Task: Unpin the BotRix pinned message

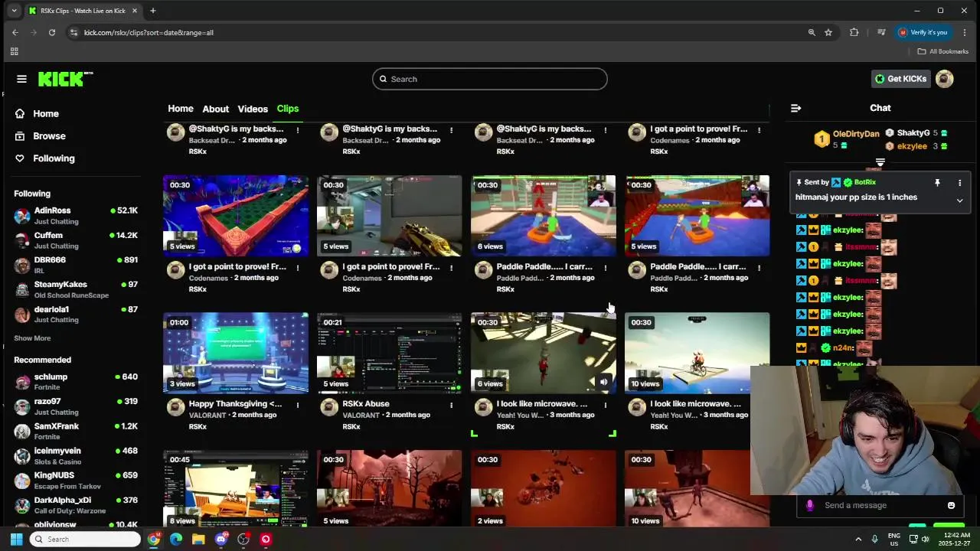Action: pos(937,183)
